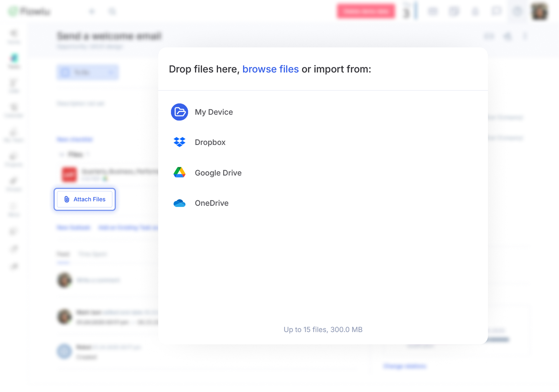
Task: Open the red PDF file thumbnail
Action: click(x=69, y=174)
